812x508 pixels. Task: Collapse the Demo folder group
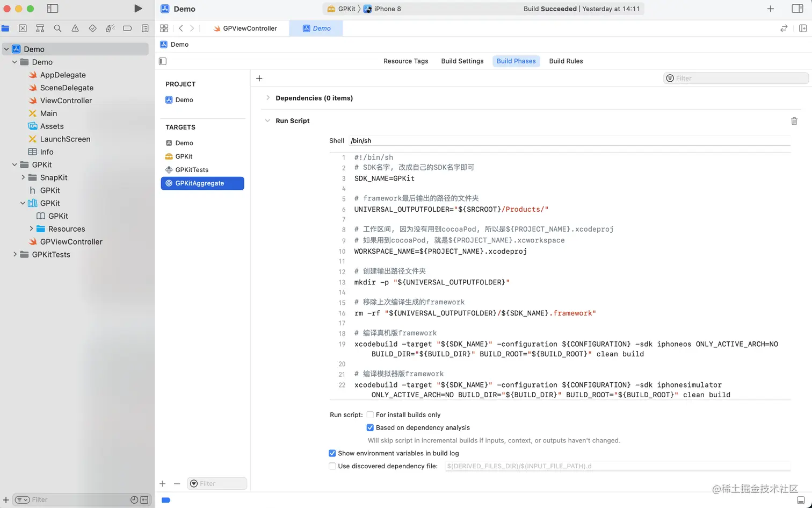pyautogui.click(x=15, y=62)
